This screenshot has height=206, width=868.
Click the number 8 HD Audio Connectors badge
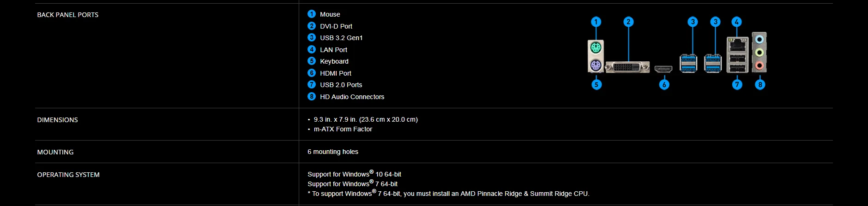coord(312,96)
